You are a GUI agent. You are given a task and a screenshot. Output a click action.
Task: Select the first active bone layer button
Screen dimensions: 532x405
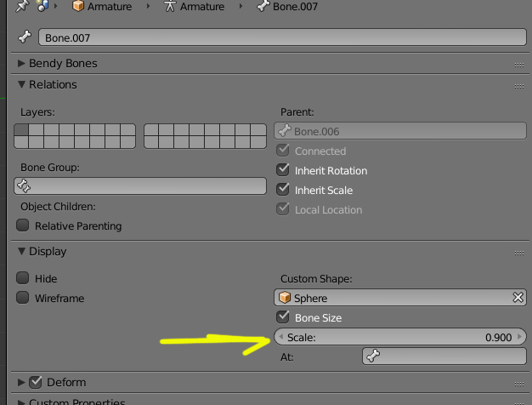coord(21,130)
